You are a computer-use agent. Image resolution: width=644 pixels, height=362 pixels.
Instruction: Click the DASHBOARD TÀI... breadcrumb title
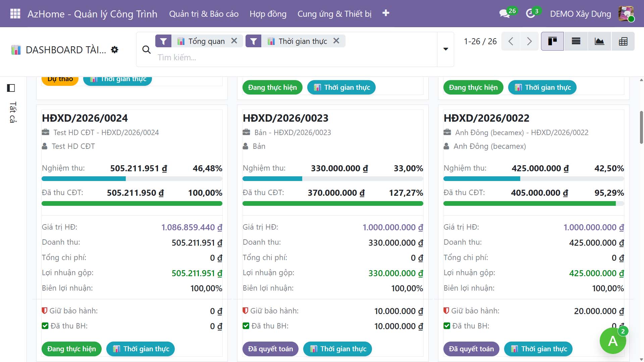tap(66, 50)
